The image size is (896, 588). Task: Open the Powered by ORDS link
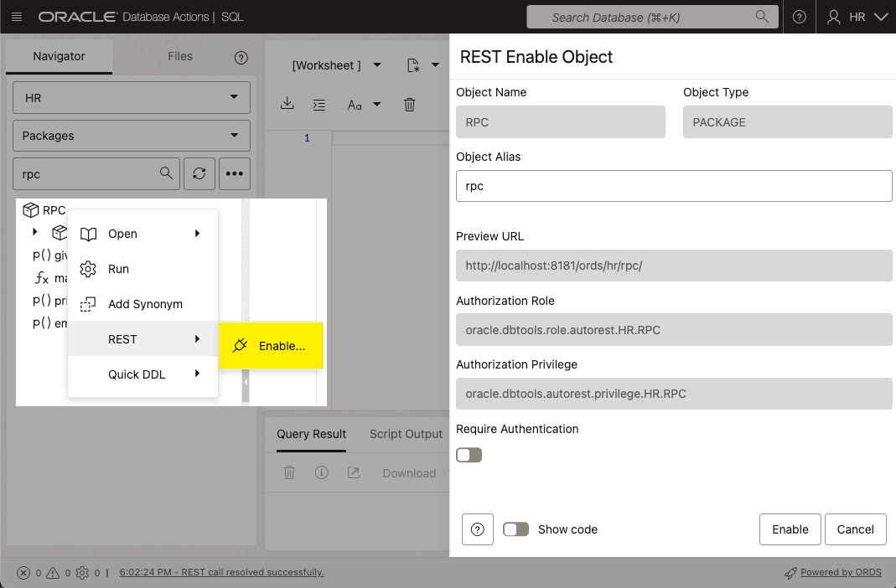pyautogui.click(x=841, y=573)
